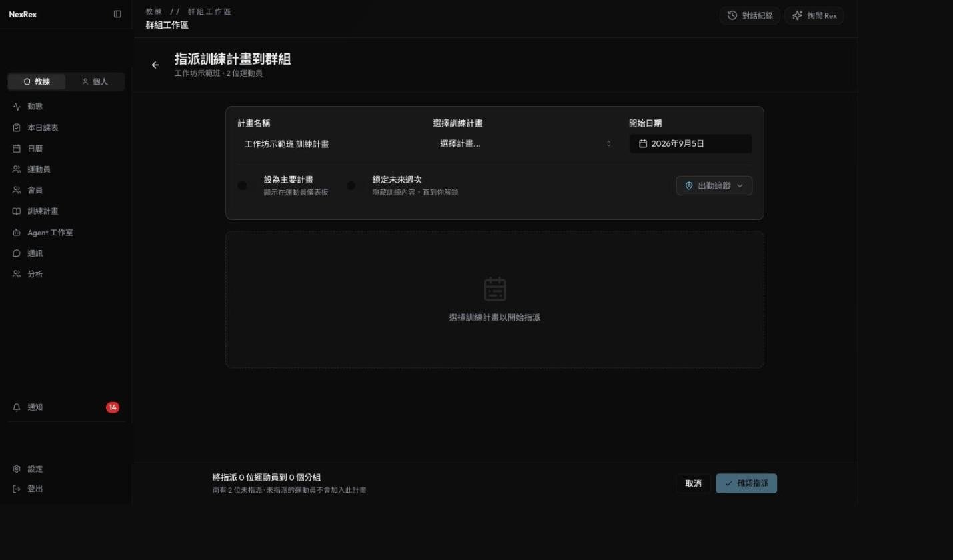Screen dimensions: 953x560
Task: Click the Agent 工作室 robot icon
Action: pyautogui.click(x=17, y=233)
